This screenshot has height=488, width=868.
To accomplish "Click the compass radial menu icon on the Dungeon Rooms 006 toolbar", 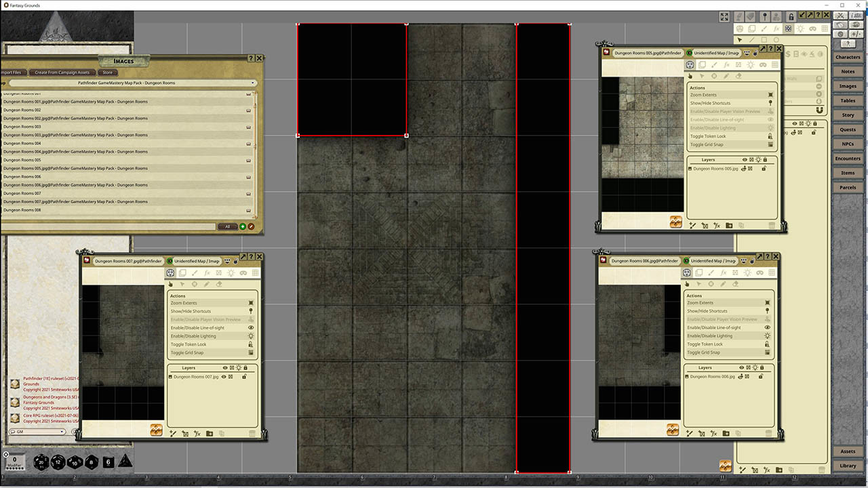I will point(688,272).
